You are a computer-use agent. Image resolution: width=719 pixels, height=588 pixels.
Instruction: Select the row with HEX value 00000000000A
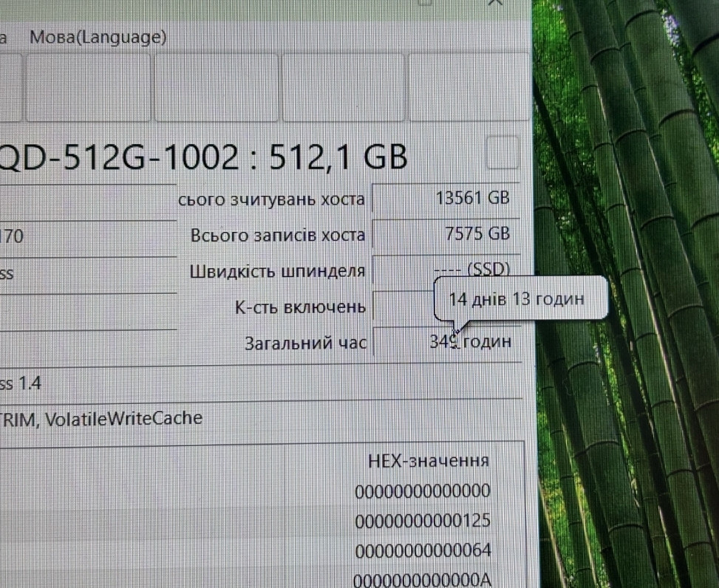pos(421,579)
